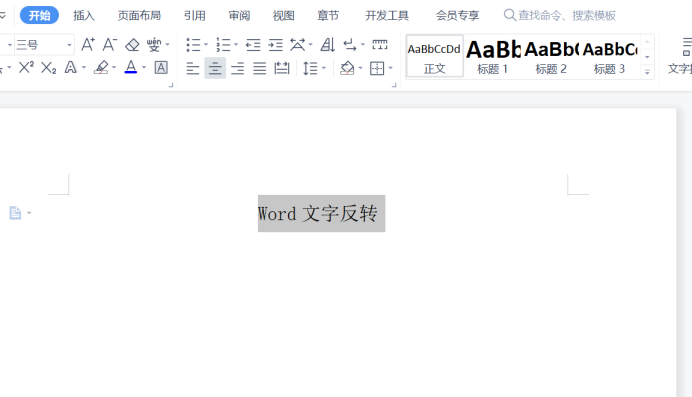Apply distributed alignment
The width and height of the screenshot is (692, 397).
pyautogui.click(x=282, y=68)
